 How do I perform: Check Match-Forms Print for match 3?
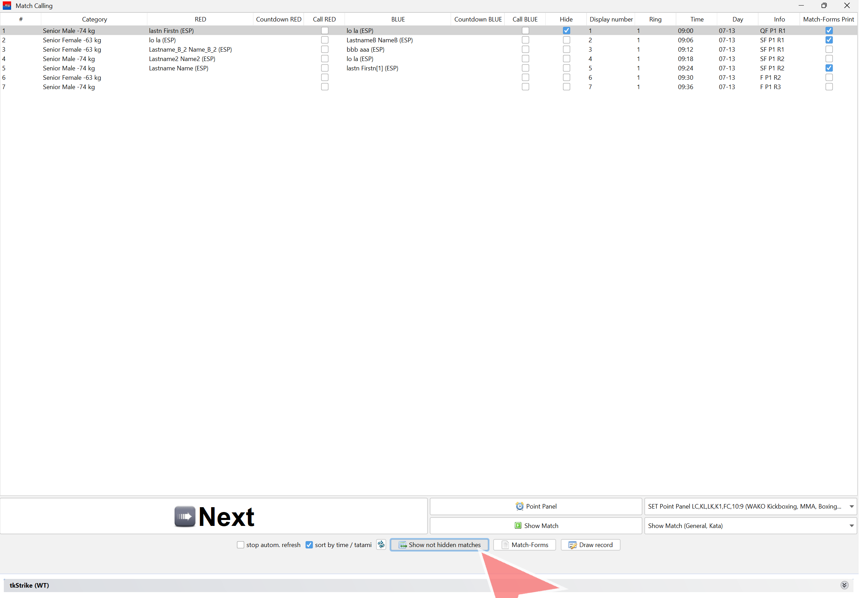pos(829,50)
